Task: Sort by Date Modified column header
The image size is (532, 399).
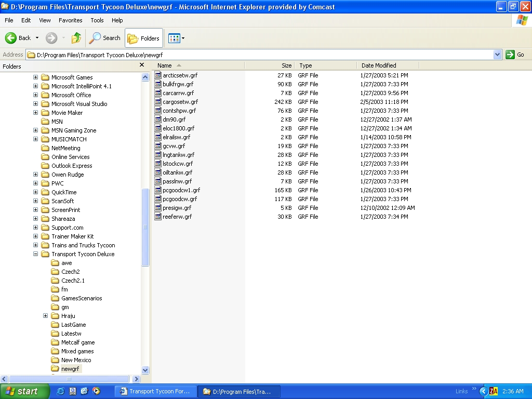Action: [388, 65]
